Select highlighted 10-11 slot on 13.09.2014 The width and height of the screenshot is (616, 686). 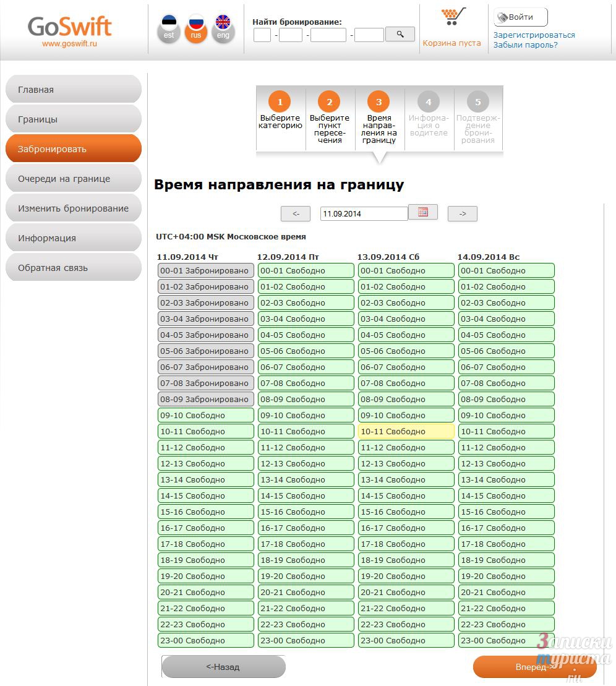(406, 432)
